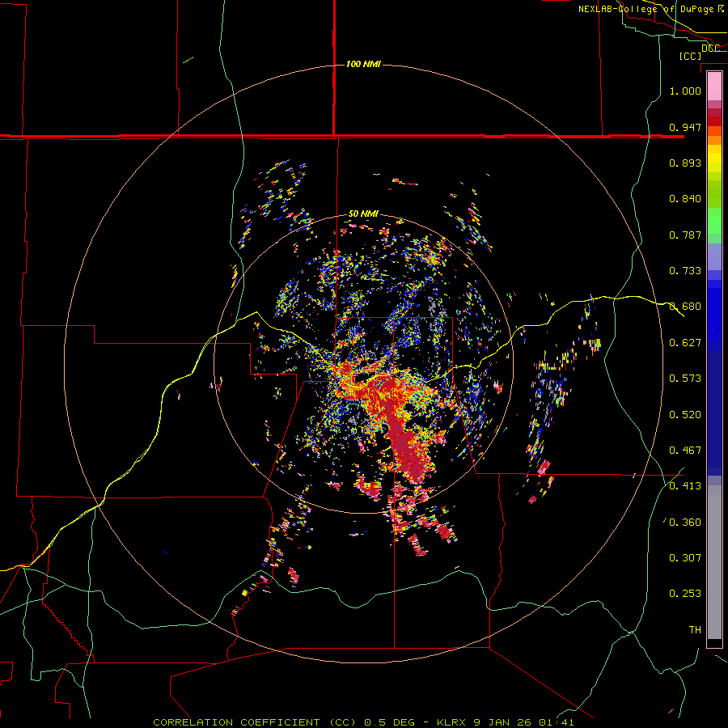Select the 0.680 legend value
Viewport: 728px width, 728px height.
pos(685,307)
